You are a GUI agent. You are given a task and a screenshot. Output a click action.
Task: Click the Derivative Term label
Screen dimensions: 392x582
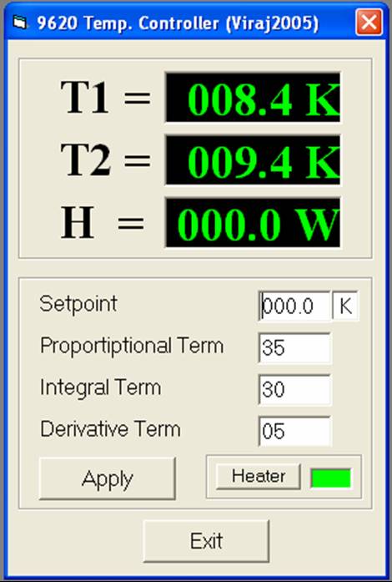pyautogui.click(x=111, y=429)
